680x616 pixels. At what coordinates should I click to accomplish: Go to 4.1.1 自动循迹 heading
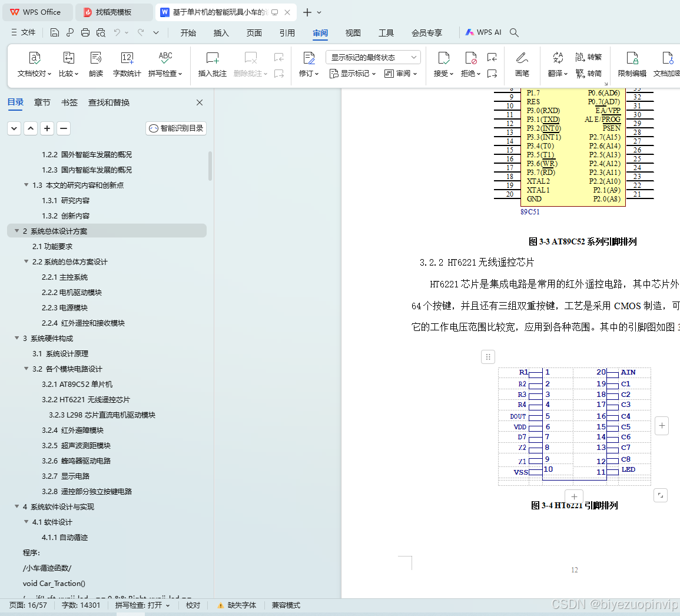(x=65, y=538)
